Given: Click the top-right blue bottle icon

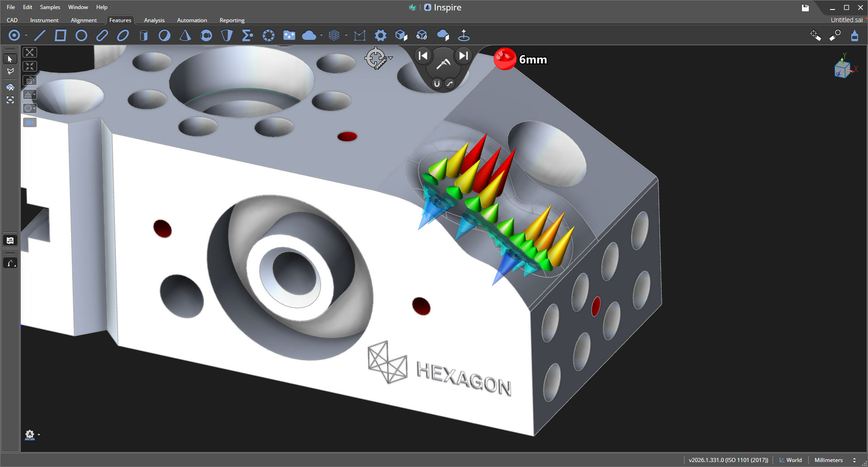Looking at the screenshot, I should click(854, 35).
